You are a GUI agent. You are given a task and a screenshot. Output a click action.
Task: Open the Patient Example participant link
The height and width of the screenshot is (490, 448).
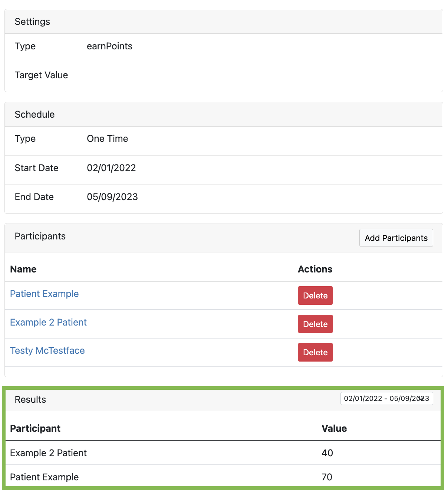coord(45,294)
